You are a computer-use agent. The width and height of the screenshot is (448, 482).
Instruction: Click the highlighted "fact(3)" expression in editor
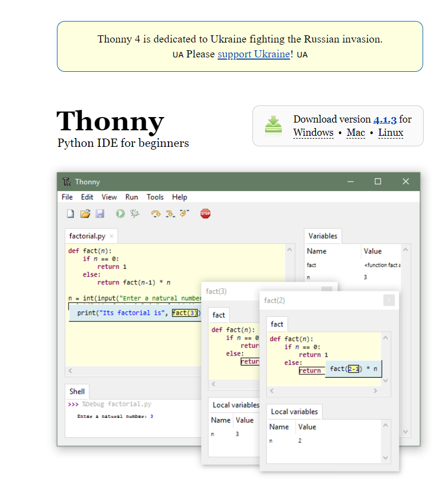[x=185, y=313]
